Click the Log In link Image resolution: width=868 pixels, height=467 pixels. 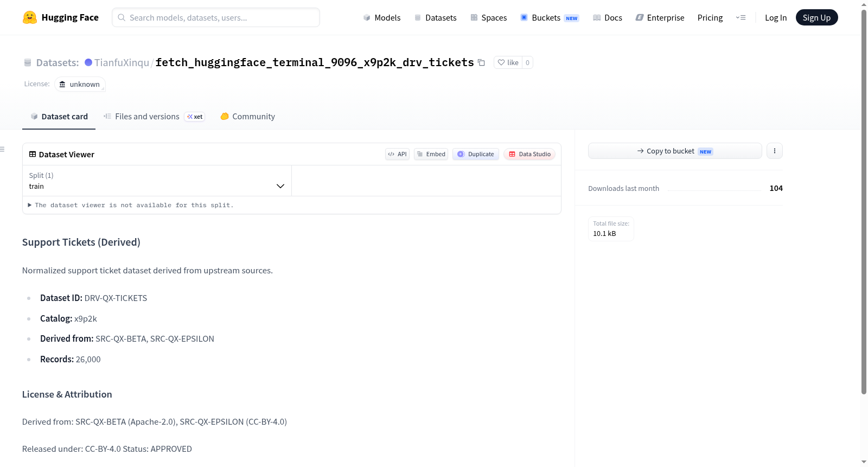coord(776,17)
